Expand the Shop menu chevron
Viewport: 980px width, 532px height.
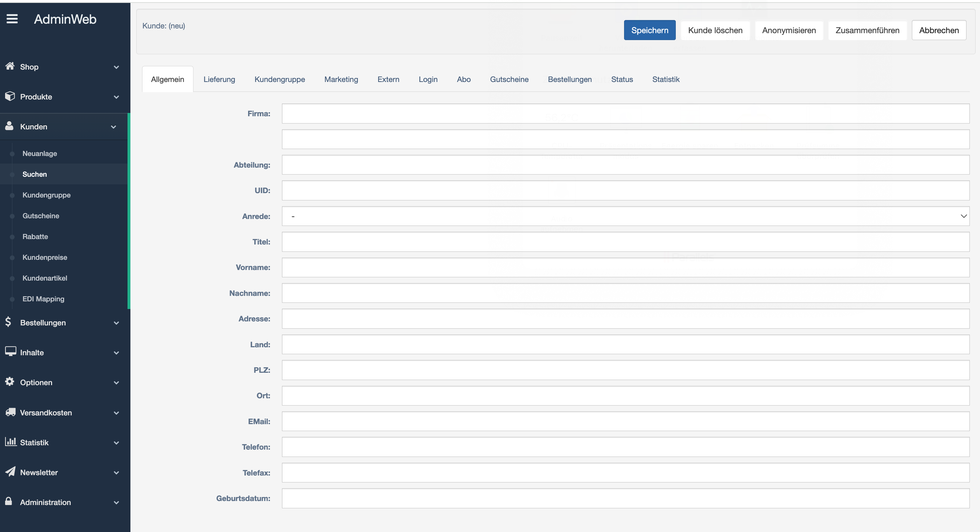[x=117, y=67]
